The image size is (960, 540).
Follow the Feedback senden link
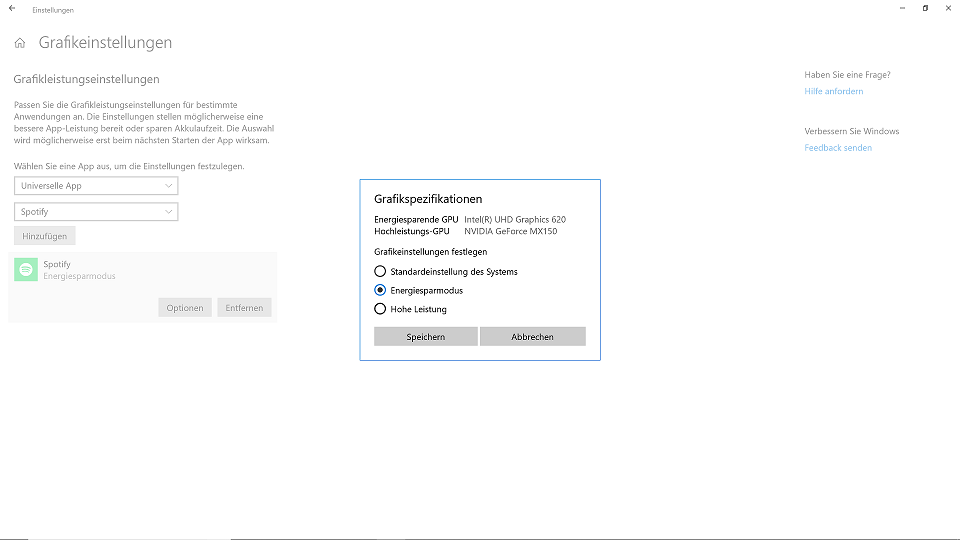tap(838, 148)
